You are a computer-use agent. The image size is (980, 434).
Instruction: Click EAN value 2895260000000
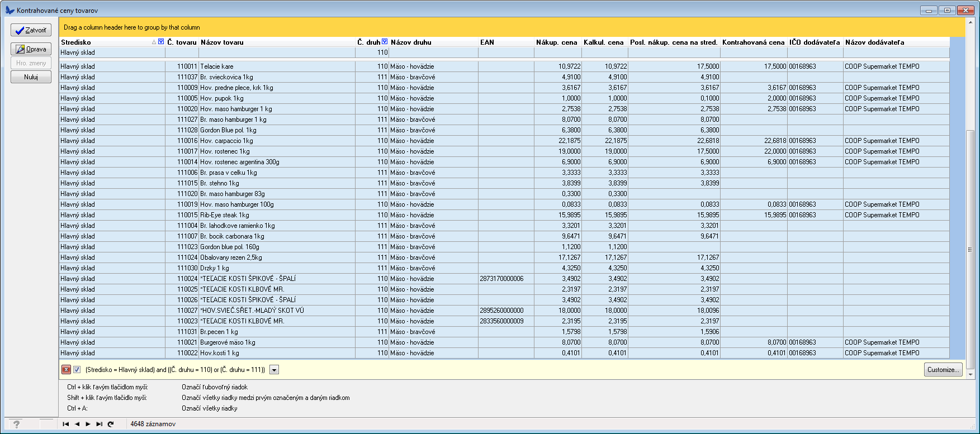coord(501,311)
